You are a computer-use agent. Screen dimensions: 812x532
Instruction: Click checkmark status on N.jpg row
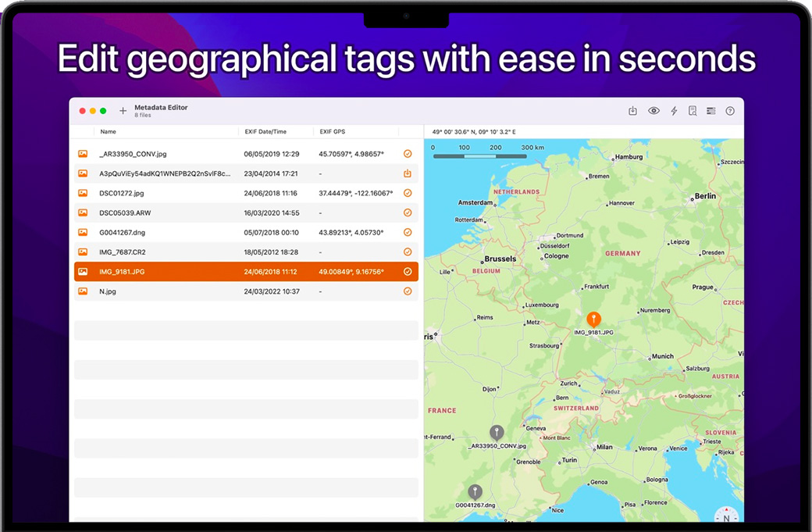tap(408, 291)
